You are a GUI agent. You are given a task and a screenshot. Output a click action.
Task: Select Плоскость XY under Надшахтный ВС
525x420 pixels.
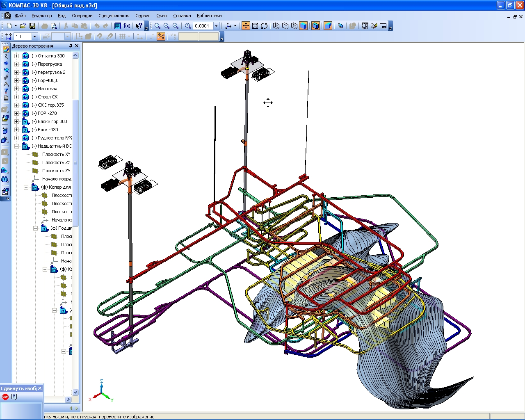(56, 154)
